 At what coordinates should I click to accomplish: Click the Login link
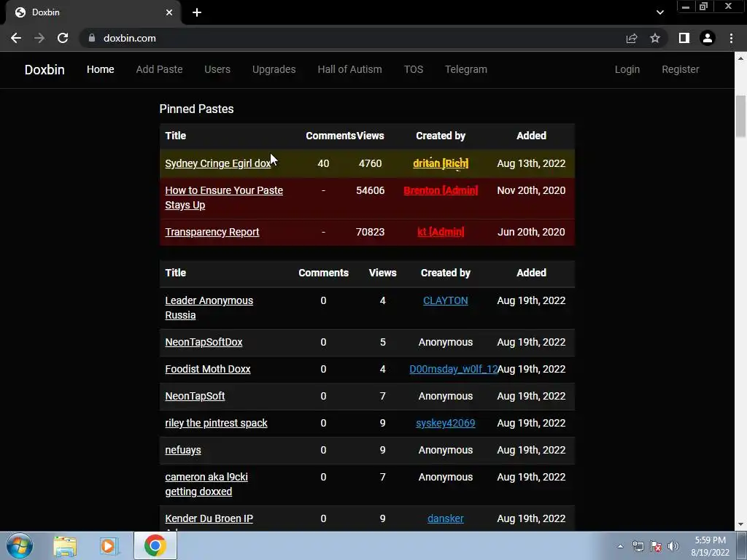click(627, 69)
